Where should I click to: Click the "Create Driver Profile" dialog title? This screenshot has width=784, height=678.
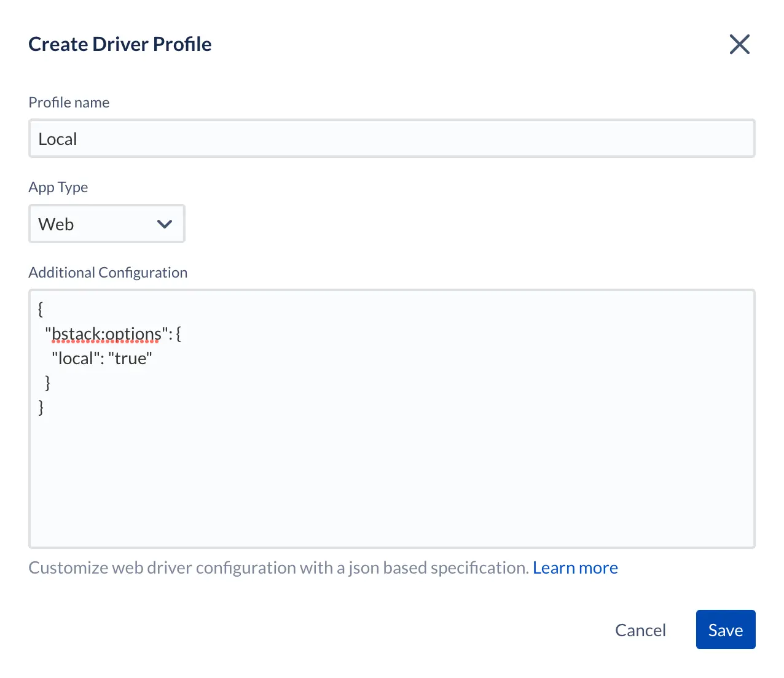[x=120, y=44]
